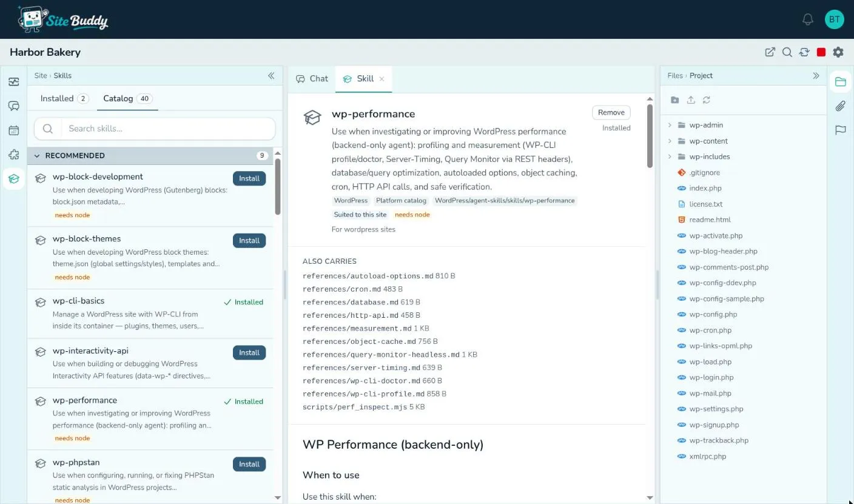Open the Files folder icon in right rail

pos(840,82)
